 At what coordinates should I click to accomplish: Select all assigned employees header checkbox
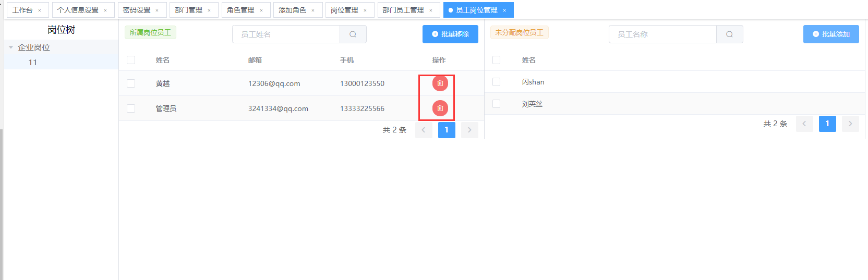131,60
